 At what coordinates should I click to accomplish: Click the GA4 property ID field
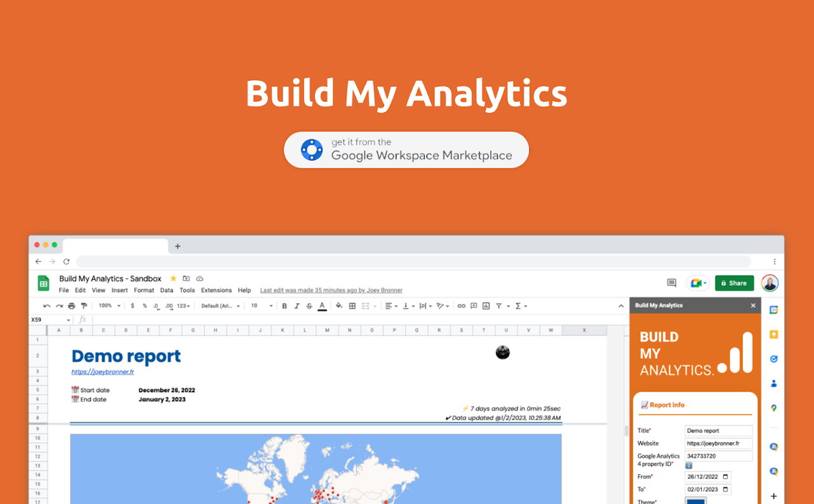(x=719, y=456)
